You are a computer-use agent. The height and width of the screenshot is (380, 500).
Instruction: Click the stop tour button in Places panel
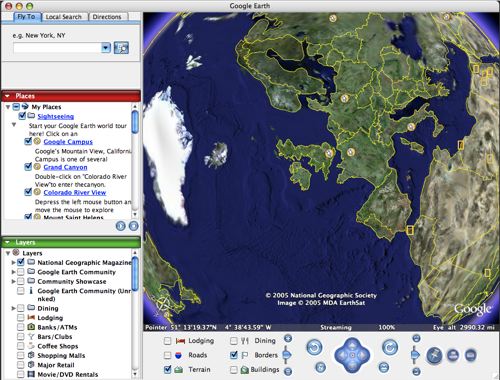coord(133,226)
